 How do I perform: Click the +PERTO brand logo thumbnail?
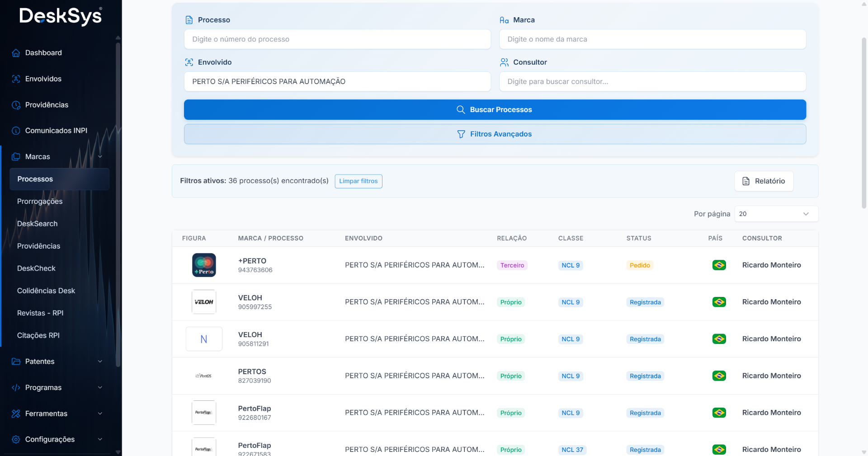(x=204, y=265)
